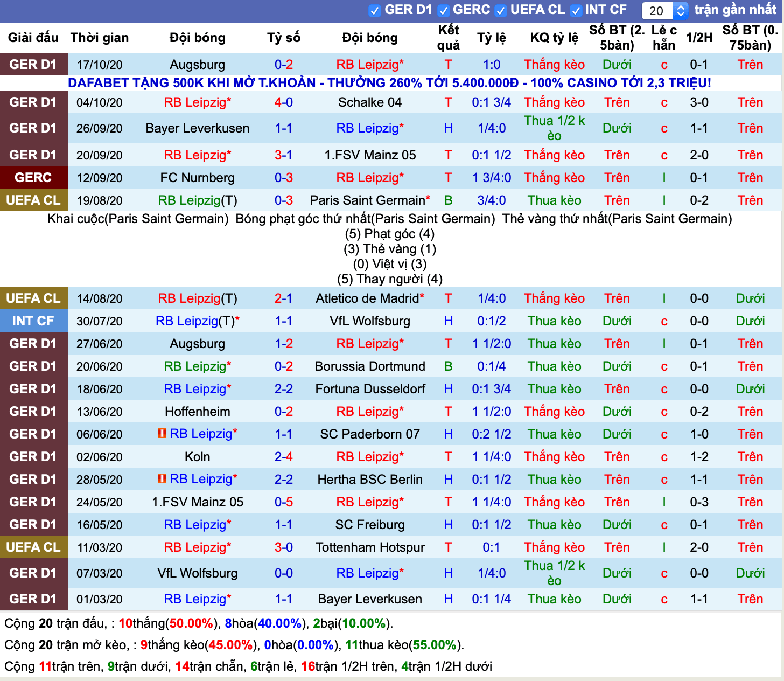The height and width of the screenshot is (681, 784).
Task: Click handicap '0:2 1/2' in Paderborn row
Action: pyautogui.click(x=492, y=434)
